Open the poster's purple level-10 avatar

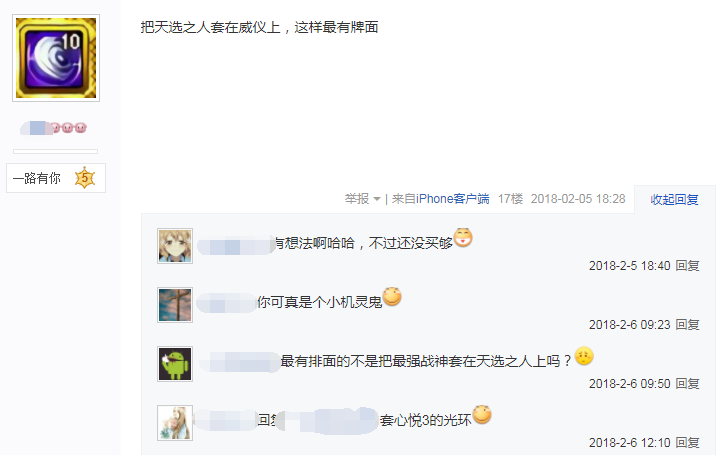click(x=56, y=58)
